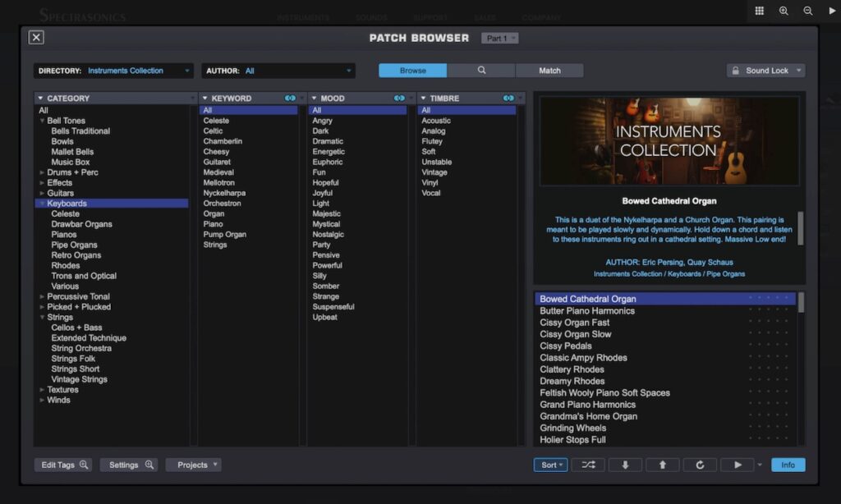Click the refresh patch list icon
The image size is (841, 504).
coord(700,465)
